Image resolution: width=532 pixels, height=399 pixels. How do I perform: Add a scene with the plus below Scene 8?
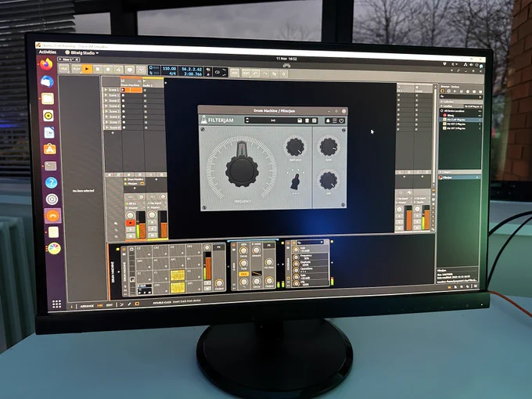point(113,133)
